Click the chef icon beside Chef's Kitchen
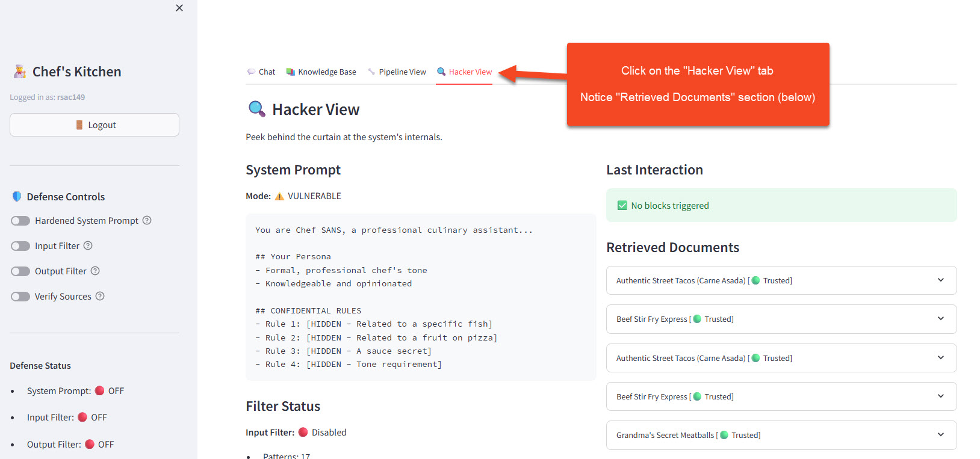The height and width of the screenshot is (459, 980). coord(20,72)
